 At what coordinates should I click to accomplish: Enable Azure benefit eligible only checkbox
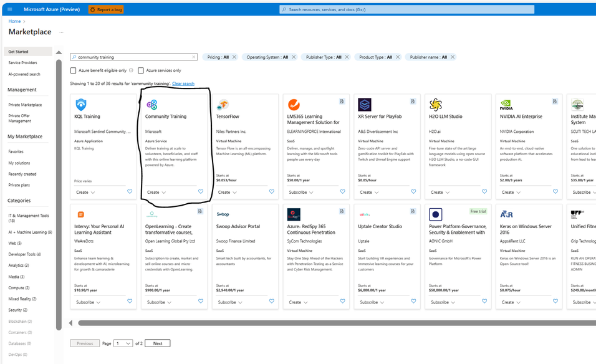pos(74,70)
